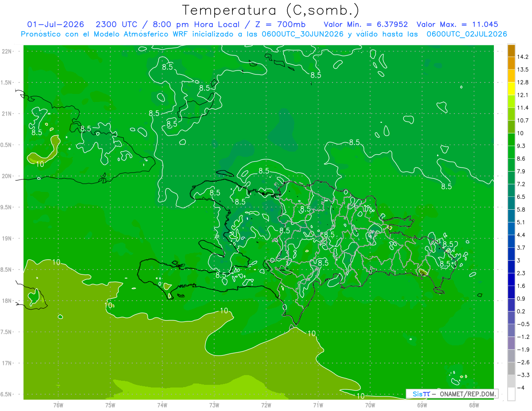This screenshot has width=532, height=411.
Task: Click the "Temperatura (C,somb.)" chart title
Action: [271, 10]
